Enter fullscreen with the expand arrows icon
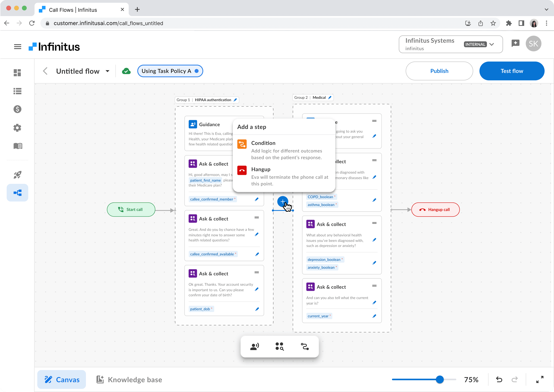The width and height of the screenshot is (554, 392). pyautogui.click(x=540, y=379)
